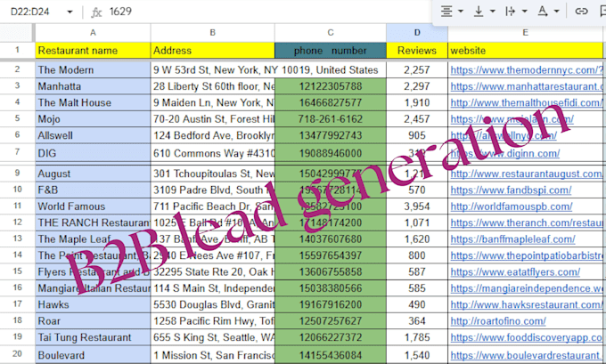Image resolution: width=606 pixels, height=364 pixels.
Task: Select column A header
Action: pyautogui.click(x=93, y=33)
